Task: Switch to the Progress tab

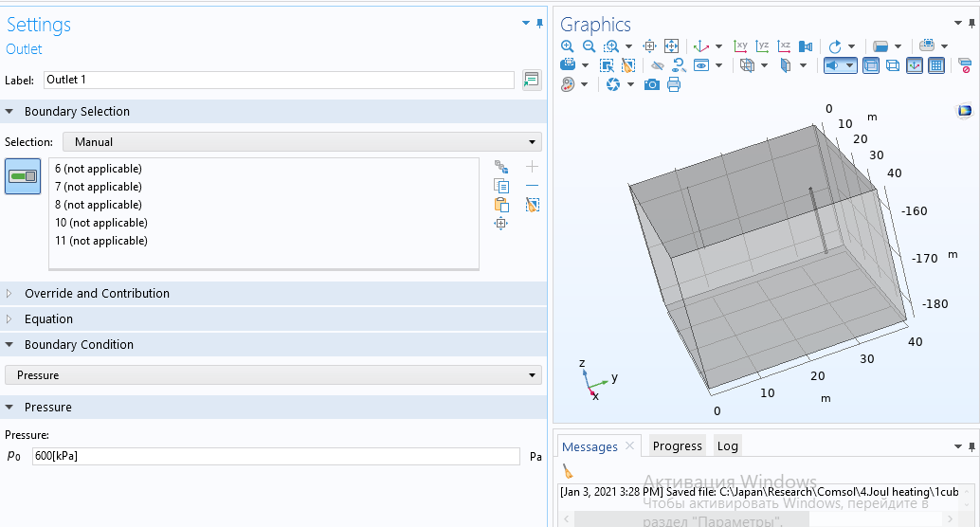Action: pyautogui.click(x=677, y=446)
